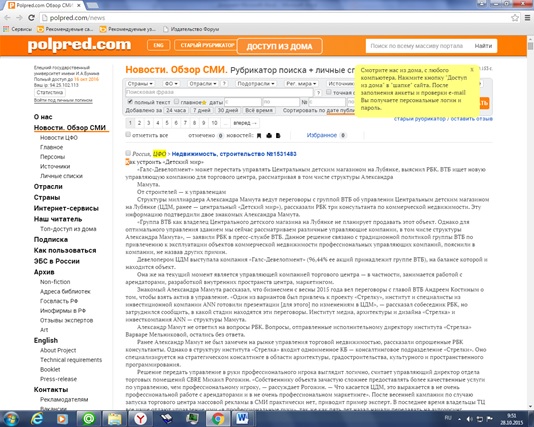The image size is (534, 427).
Task: Enable the 'главное' checkbox
Action: (176, 101)
